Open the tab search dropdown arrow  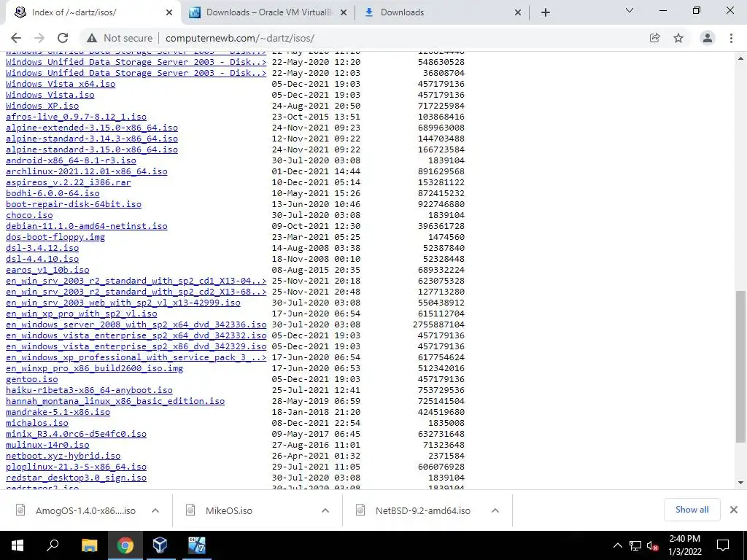click(630, 10)
